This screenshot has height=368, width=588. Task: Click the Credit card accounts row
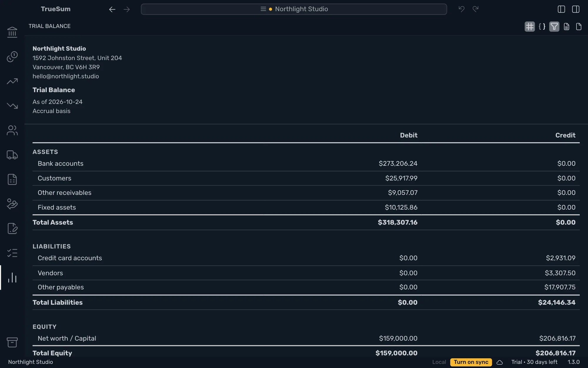(306, 258)
